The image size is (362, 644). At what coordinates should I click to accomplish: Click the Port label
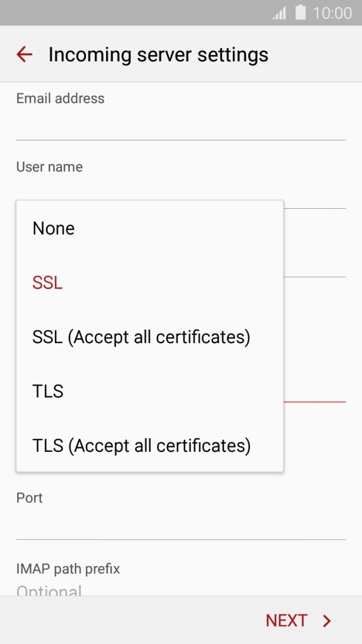pyautogui.click(x=29, y=498)
